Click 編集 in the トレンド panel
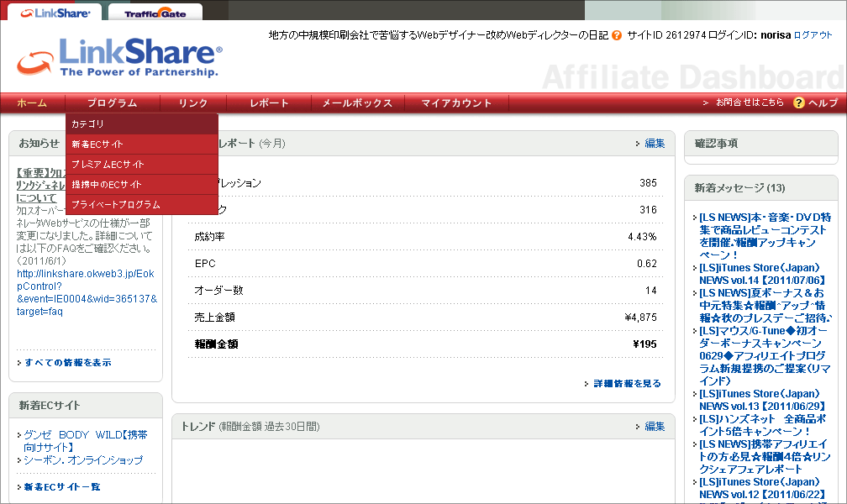This screenshot has height=504, width=847. (x=655, y=426)
